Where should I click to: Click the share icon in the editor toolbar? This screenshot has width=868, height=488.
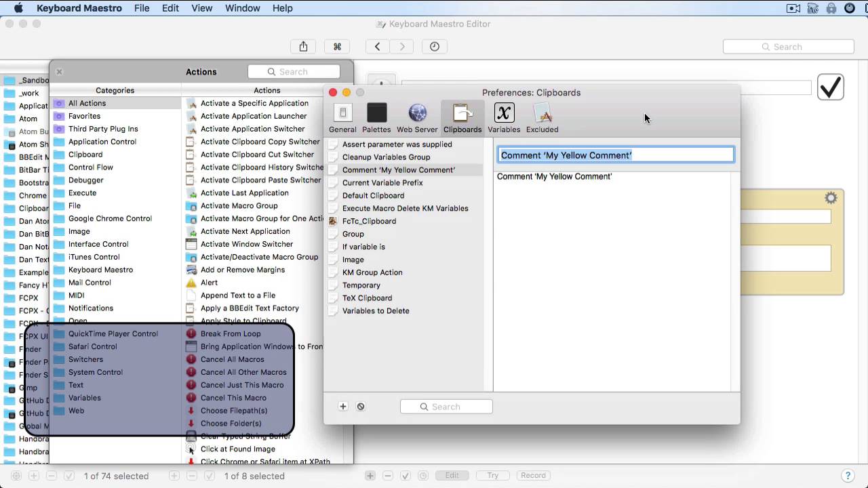303,47
